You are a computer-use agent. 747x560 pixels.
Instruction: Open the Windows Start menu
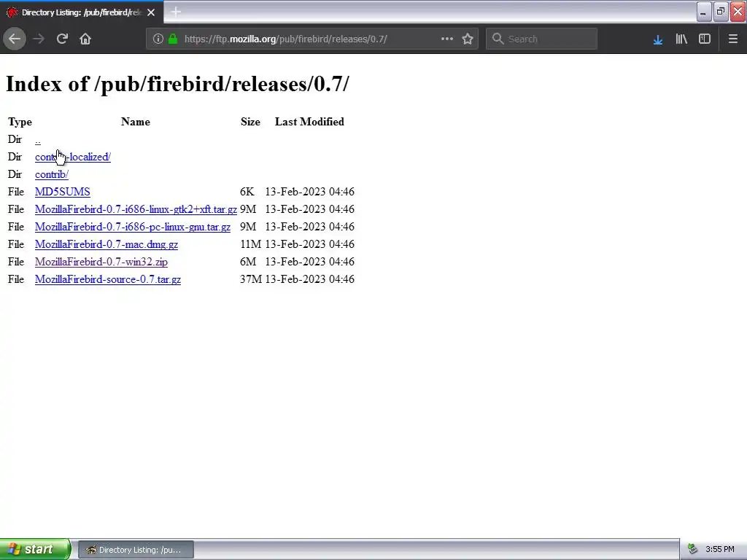coord(35,549)
